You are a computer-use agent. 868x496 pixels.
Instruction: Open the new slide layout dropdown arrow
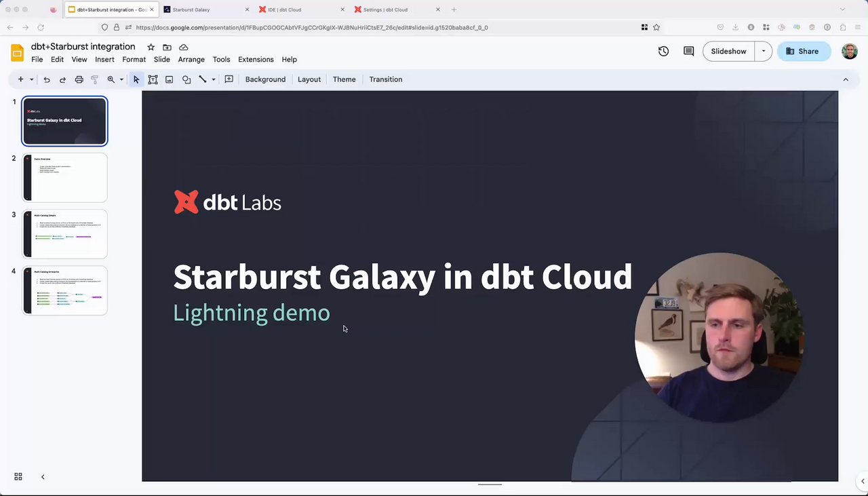[31, 79]
